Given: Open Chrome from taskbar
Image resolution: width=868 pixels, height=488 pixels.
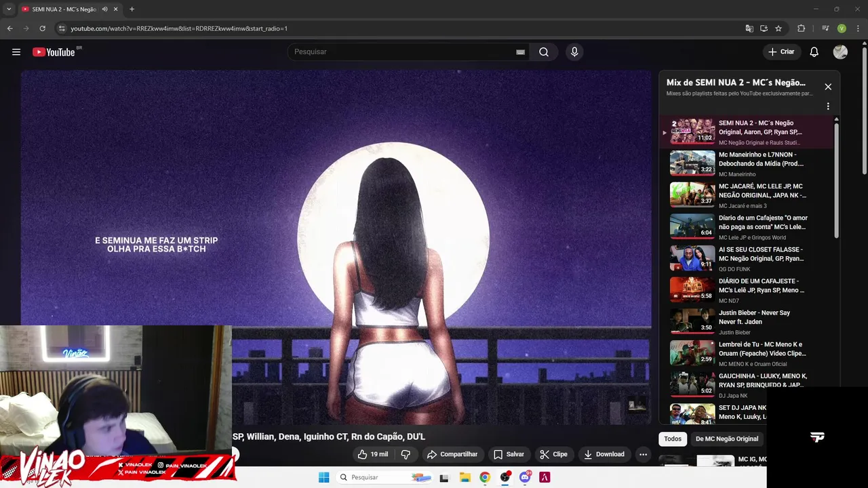Looking at the screenshot, I should [485, 478].
